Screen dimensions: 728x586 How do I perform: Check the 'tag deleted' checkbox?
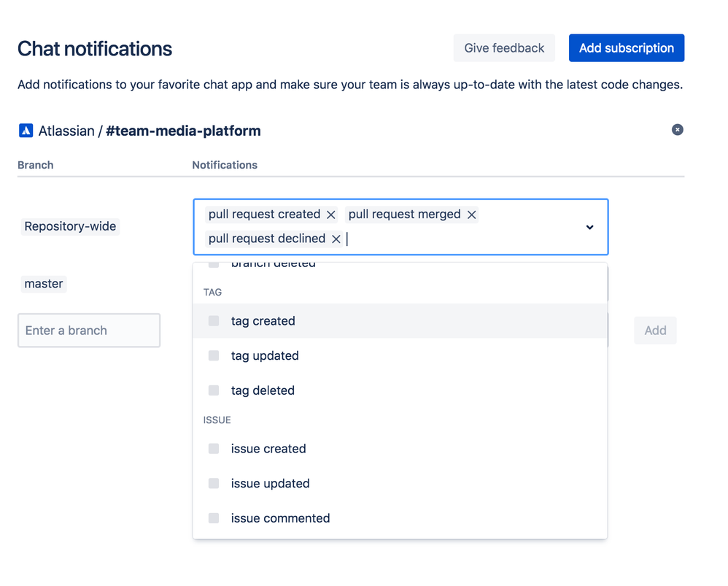(214, 391)
